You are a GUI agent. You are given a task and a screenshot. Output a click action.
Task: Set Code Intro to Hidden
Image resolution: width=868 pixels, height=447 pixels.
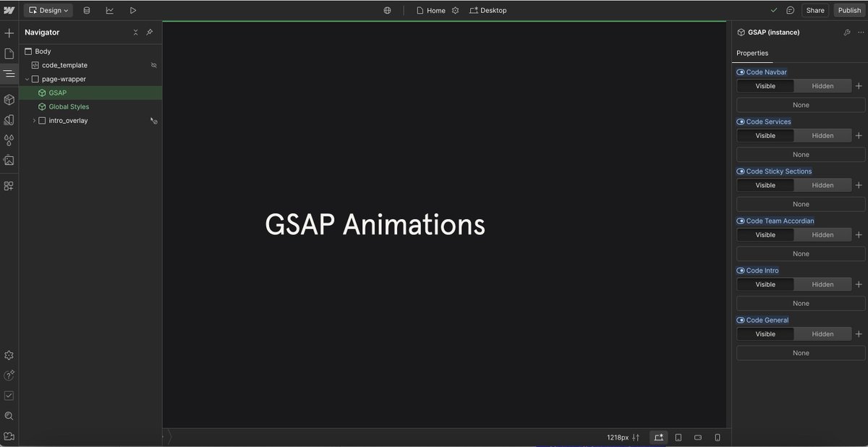click(822, 284)
